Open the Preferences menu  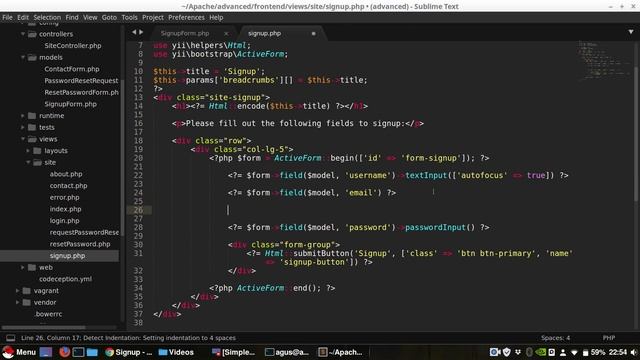coord(186,18)
